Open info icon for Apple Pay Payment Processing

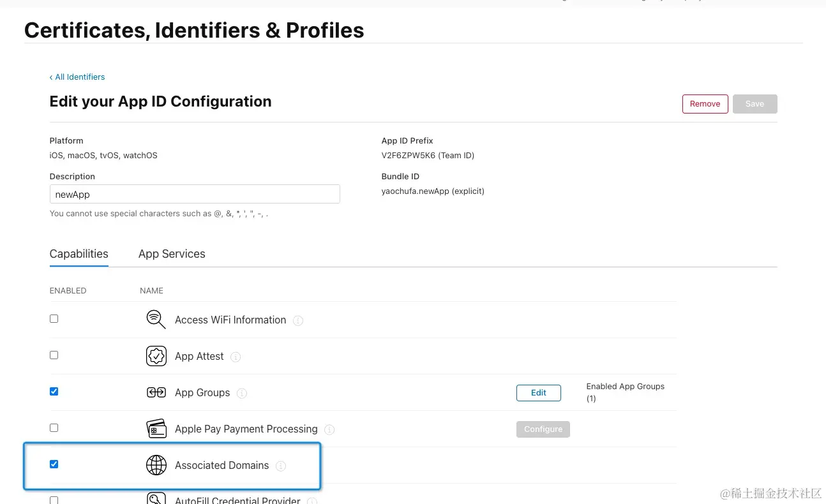pyautogui.click(x=329, y=429)
